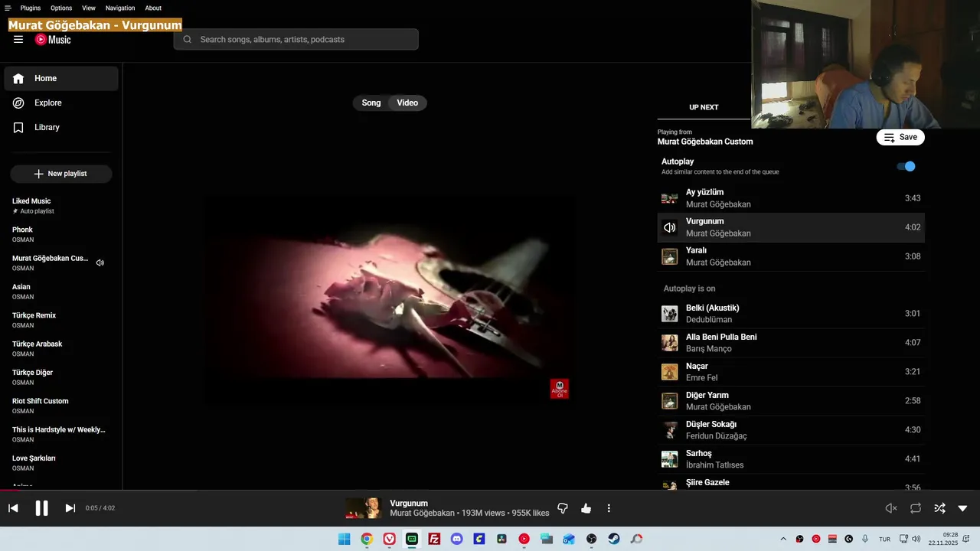The height and width of the screenshot is (551, 980).
Task: Toggle the Autoplay switch
Action: 906,166
